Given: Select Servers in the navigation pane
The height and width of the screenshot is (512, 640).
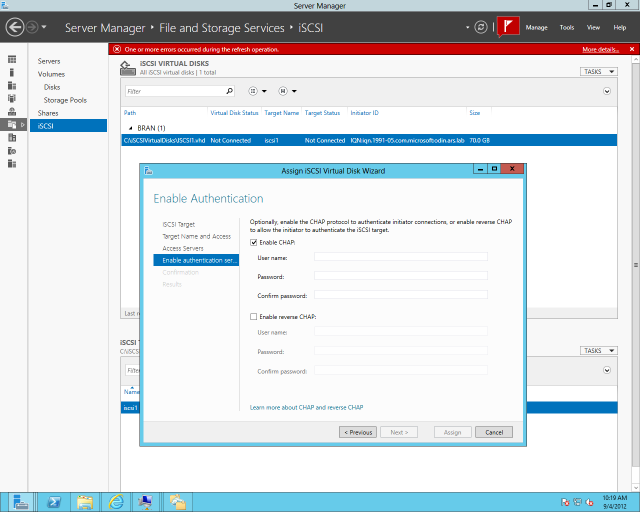Looking at the screenshot, I should (49, 61).
